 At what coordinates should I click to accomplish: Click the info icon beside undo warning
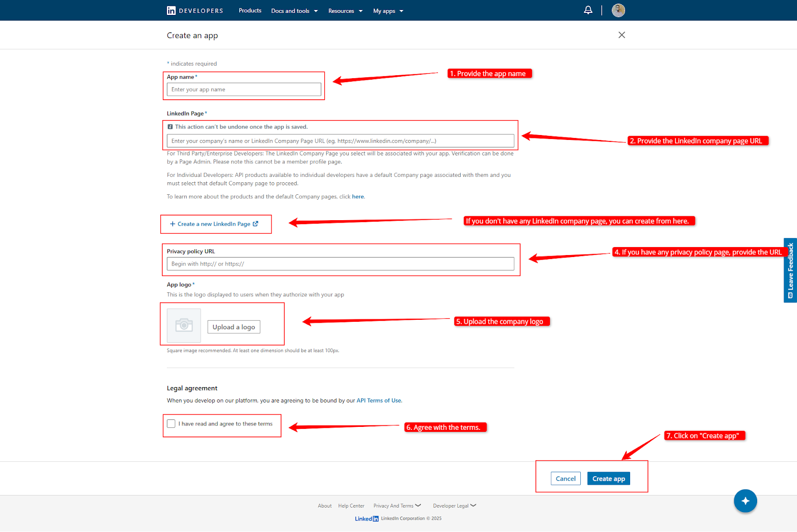(170, 127)
